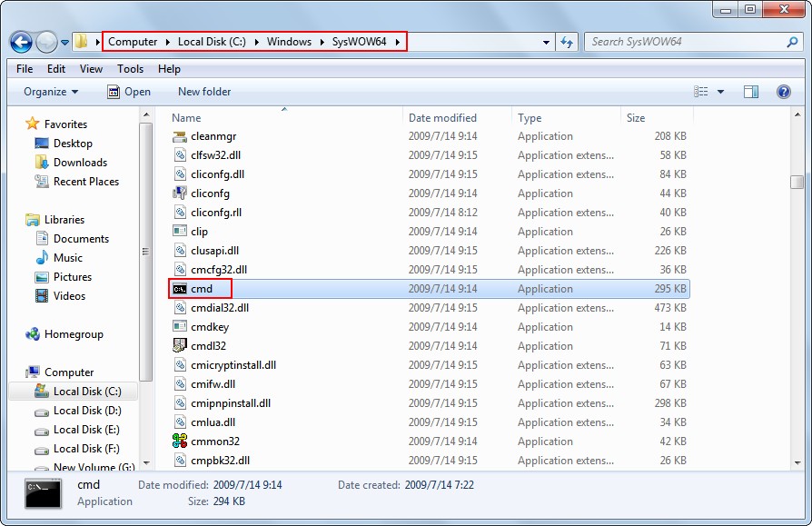Open the Videos library
812x526 pixels.
pyautogui.click(x=69, y=296)
